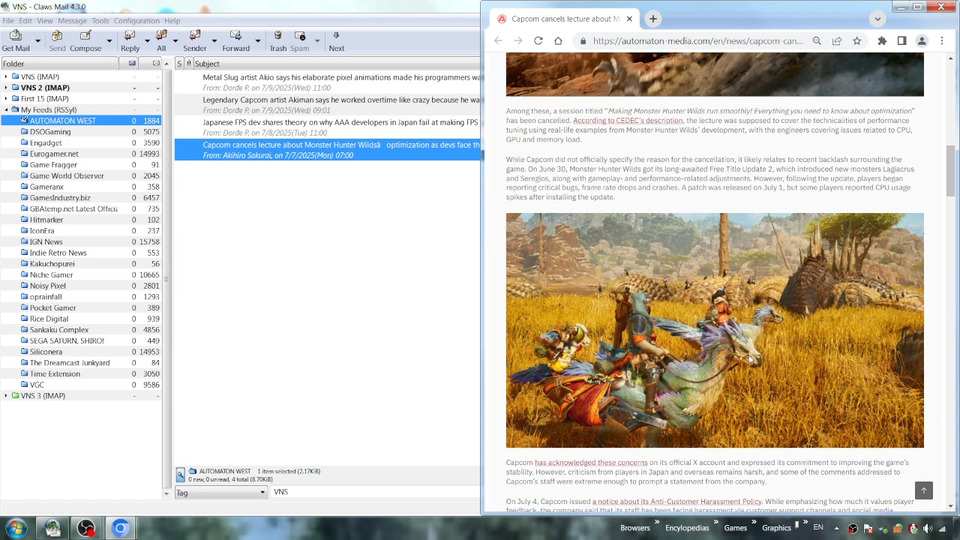The height and width of the screenshot is (540, 960).
Task: Open a new browser tab
Action: (653, 19)
